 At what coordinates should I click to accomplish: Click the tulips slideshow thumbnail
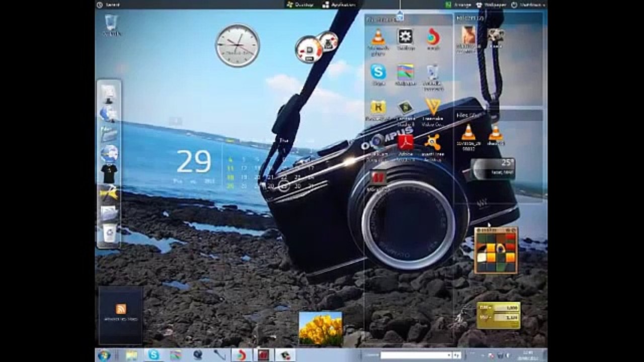[320, 328]
